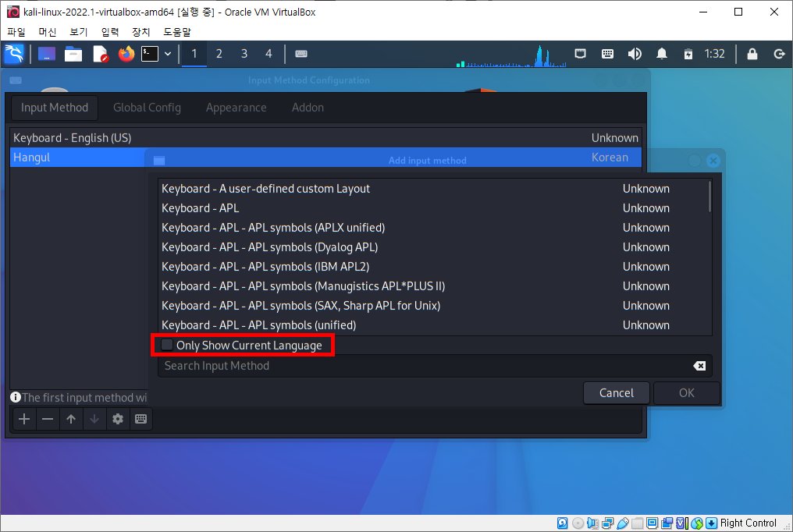This screenshot has width=793, height=532.
Task: Select APL symbols (IBM APL2) entry
Action: coord(433,267)
